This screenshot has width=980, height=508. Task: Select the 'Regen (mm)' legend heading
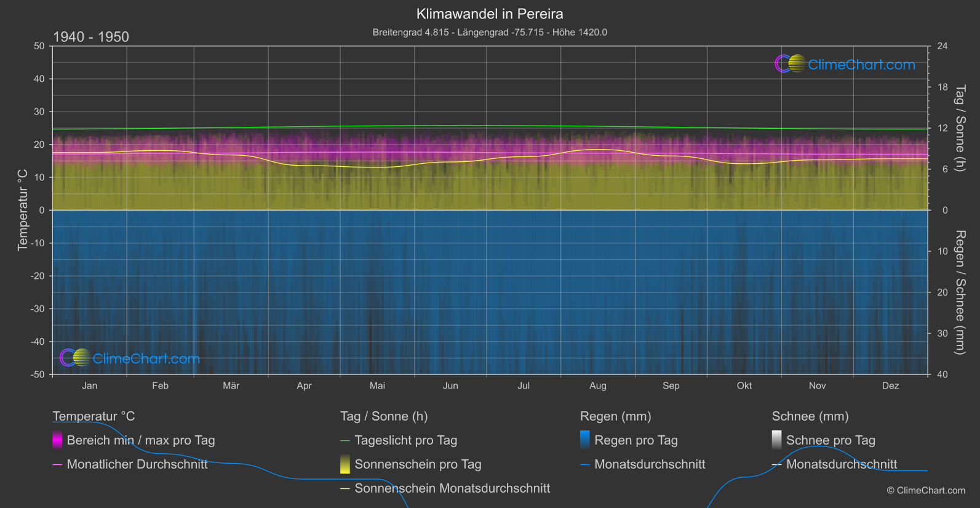tap(616, 416)
